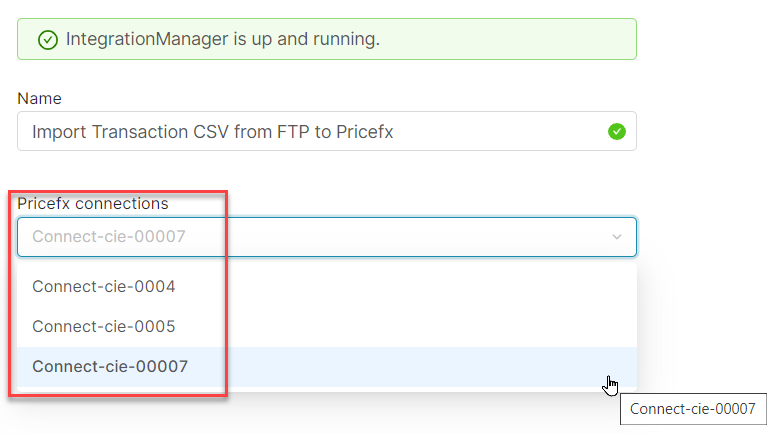The width and height of the screenshot is (776, 435).
Task: Click blank area right of Connect-cie-0004 option
Action: pyautogui.click(x=420, y=287)
